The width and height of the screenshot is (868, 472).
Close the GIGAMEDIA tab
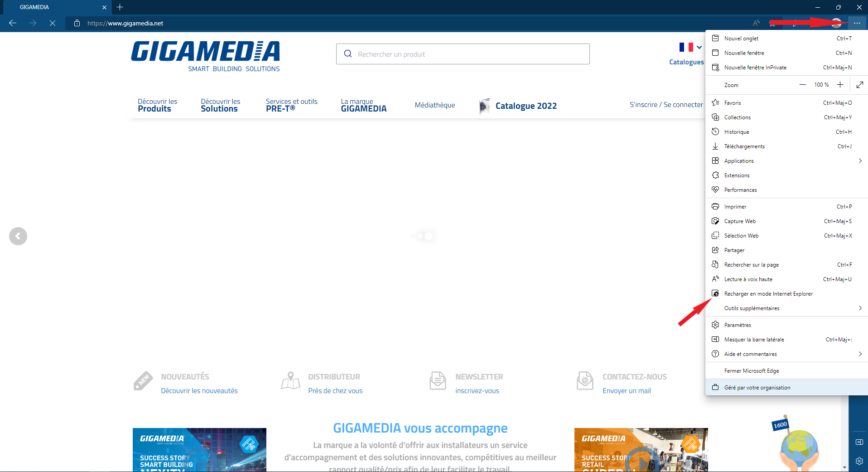click(x=104, y=7)
